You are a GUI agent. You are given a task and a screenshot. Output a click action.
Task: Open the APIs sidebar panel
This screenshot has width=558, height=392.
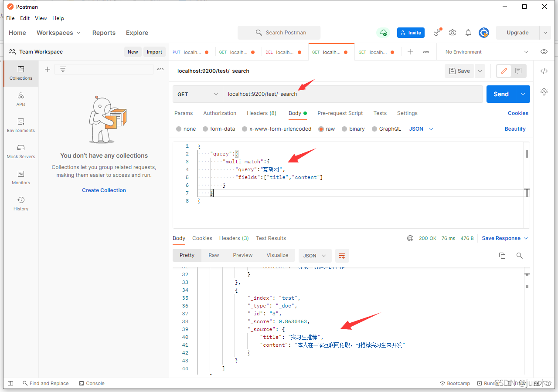[21, 99]
